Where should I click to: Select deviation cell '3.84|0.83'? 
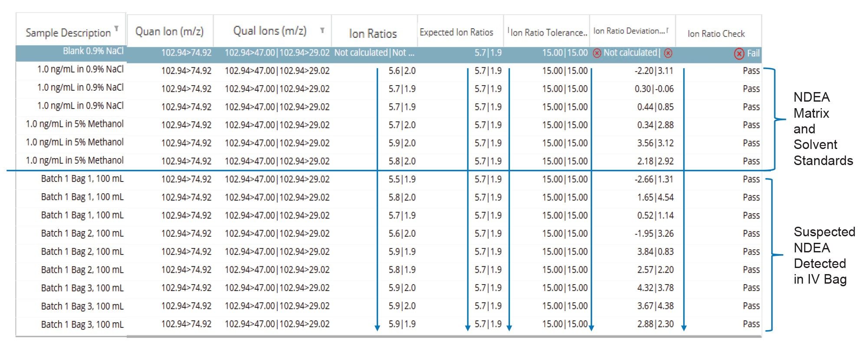click(655, 252)
